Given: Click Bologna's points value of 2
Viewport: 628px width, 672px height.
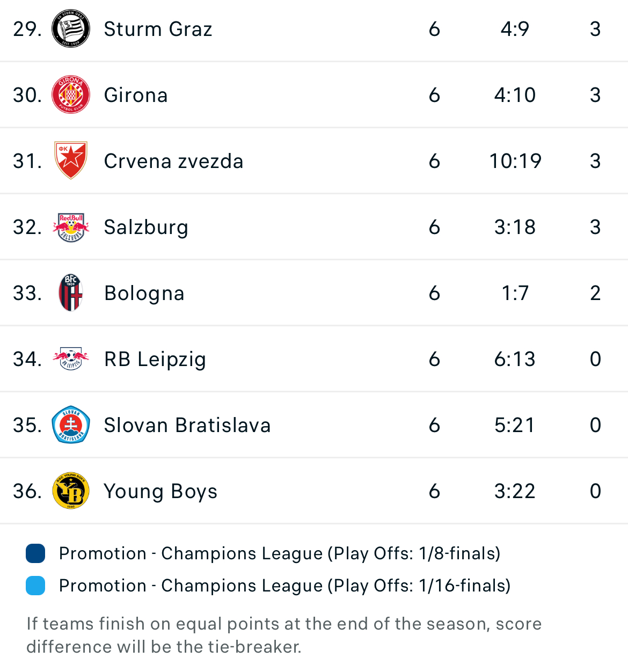Looking at the screenshot, I should [x=595, y=293].
